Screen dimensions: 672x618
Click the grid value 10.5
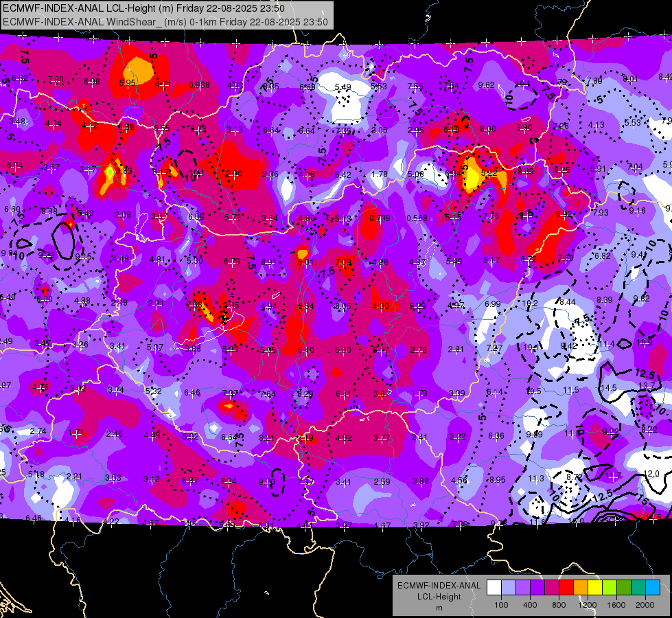tap(533, 391)
